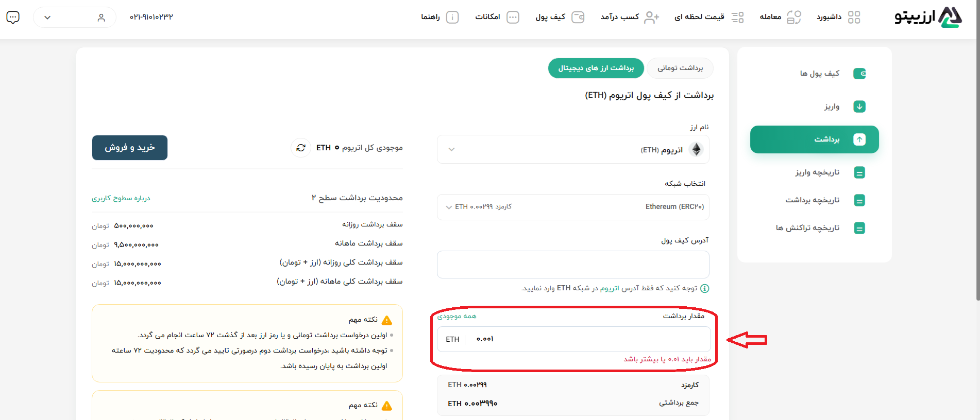Open the network selection Ethereum (ERC20) dropdown
This screenshot has width=980, height=420.
573,207
